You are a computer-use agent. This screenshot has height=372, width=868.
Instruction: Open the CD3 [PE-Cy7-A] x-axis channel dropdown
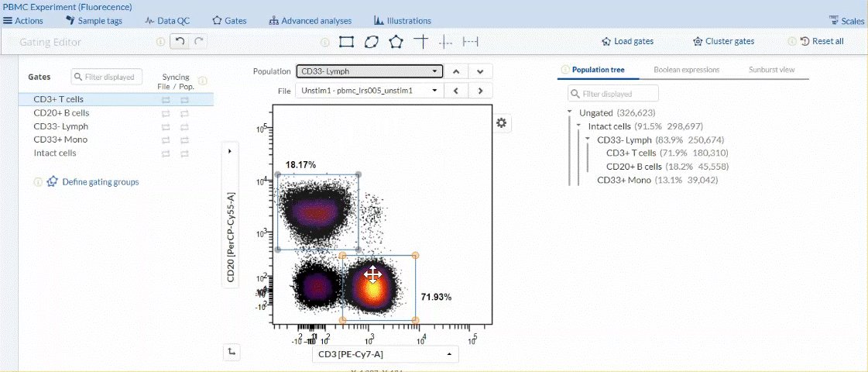(x=385, y=354)
